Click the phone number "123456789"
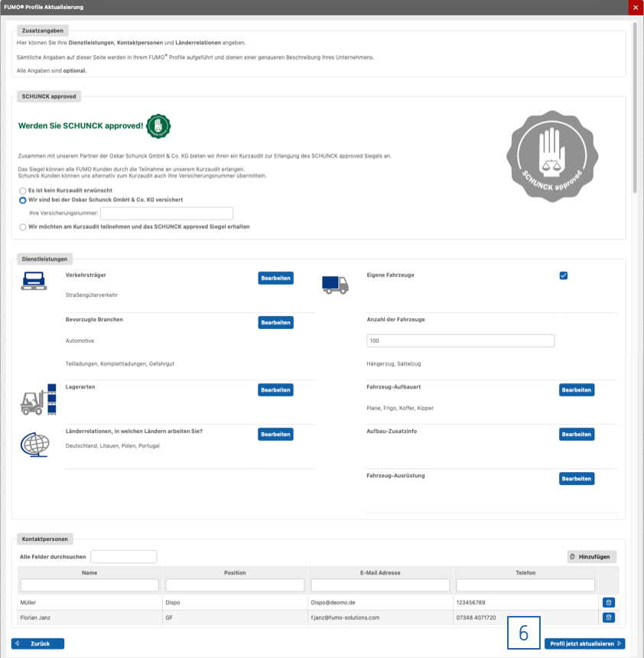This screenshot has width=644, height=658. pos(470,603)
